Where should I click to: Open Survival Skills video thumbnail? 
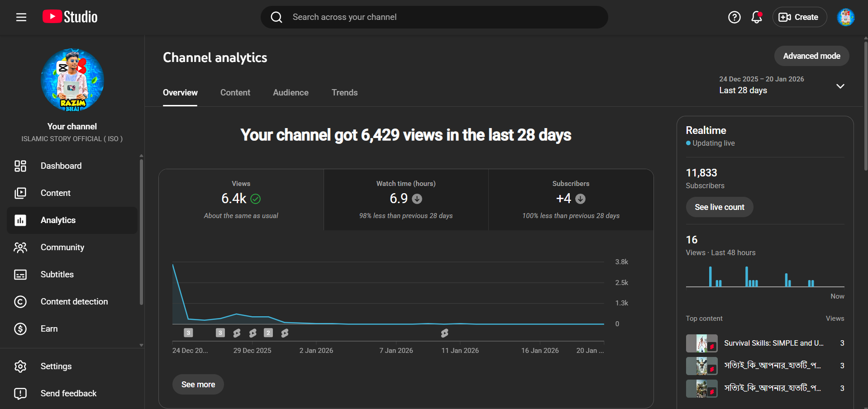click(x=701, y=343)
